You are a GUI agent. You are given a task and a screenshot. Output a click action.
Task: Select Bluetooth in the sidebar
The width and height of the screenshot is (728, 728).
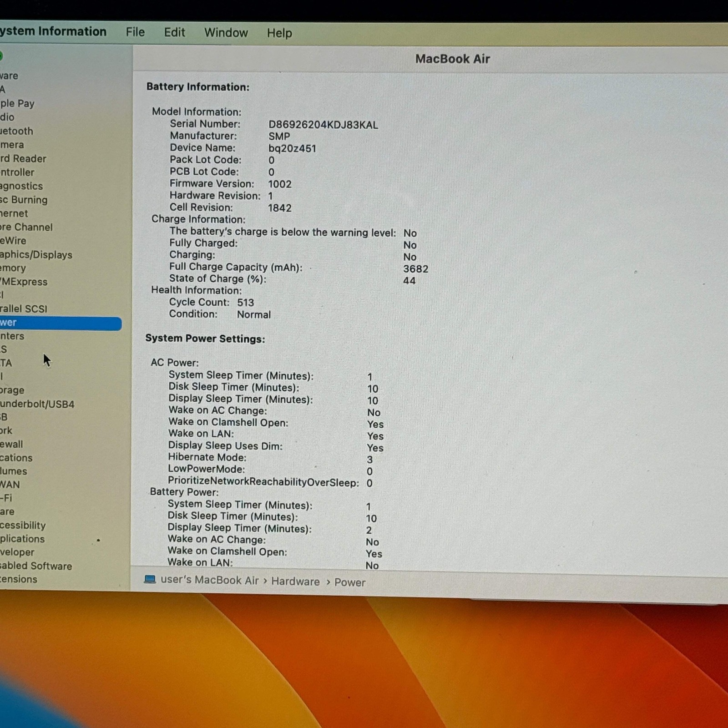(x=17, y=131)
